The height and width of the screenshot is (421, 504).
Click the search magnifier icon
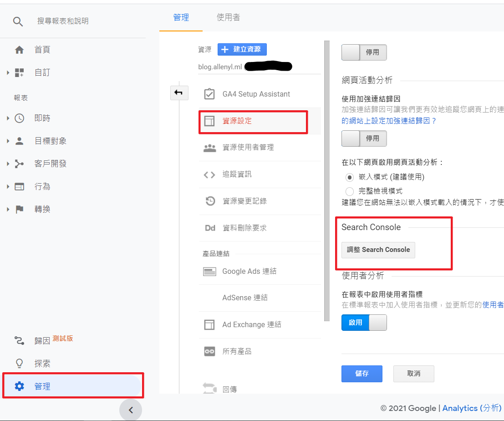coord(18,21)
